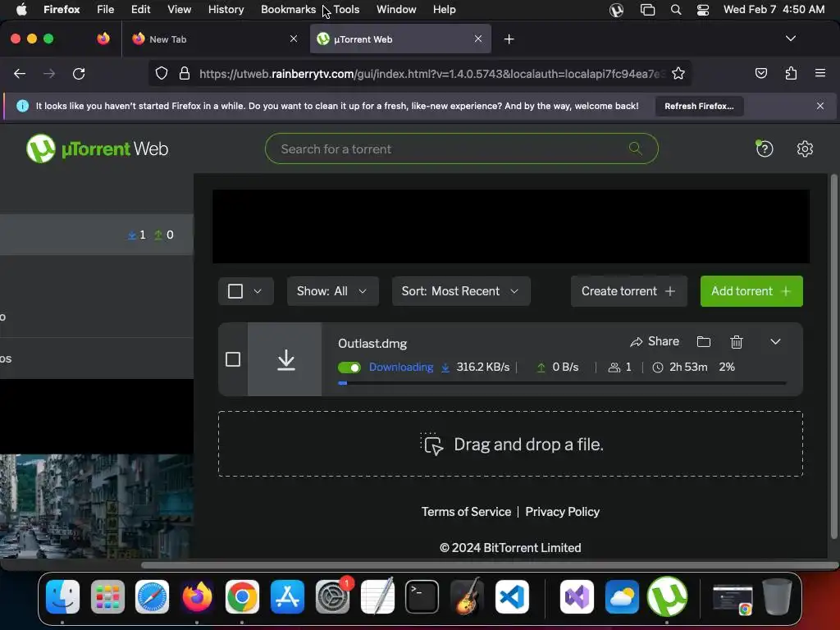The image size is (840, 630).
Task: Click the vertical page scrollbar
Action: click(x=833, y=356)
